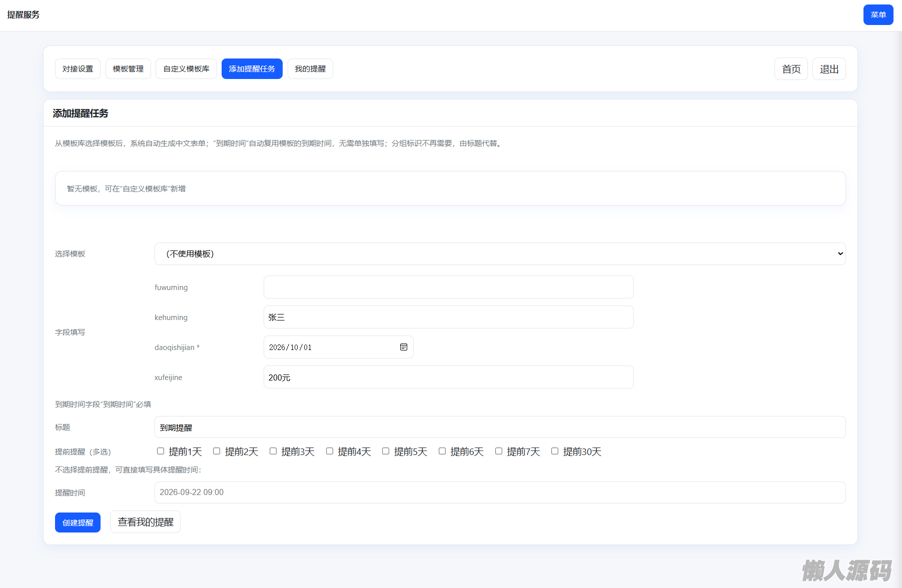Screen dimensions: 902x588
Task: Click the 首页 button
Action: (791, 69)
